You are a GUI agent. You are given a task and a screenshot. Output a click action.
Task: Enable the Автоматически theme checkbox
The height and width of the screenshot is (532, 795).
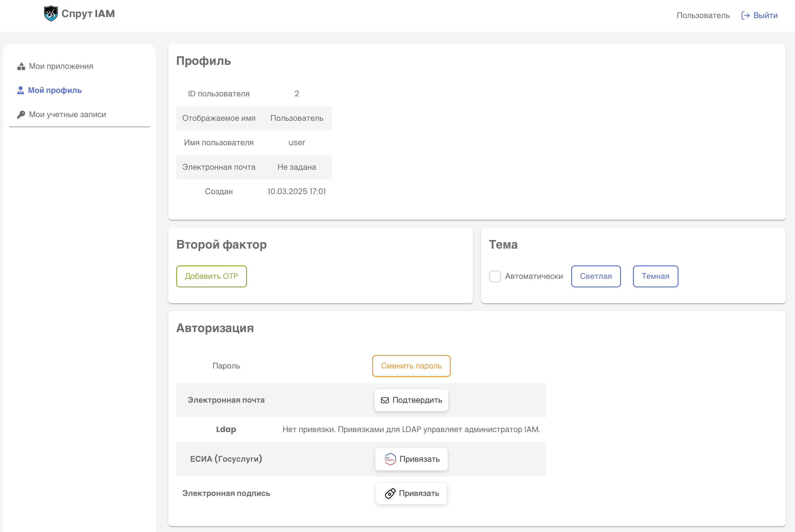click(495, 276)
